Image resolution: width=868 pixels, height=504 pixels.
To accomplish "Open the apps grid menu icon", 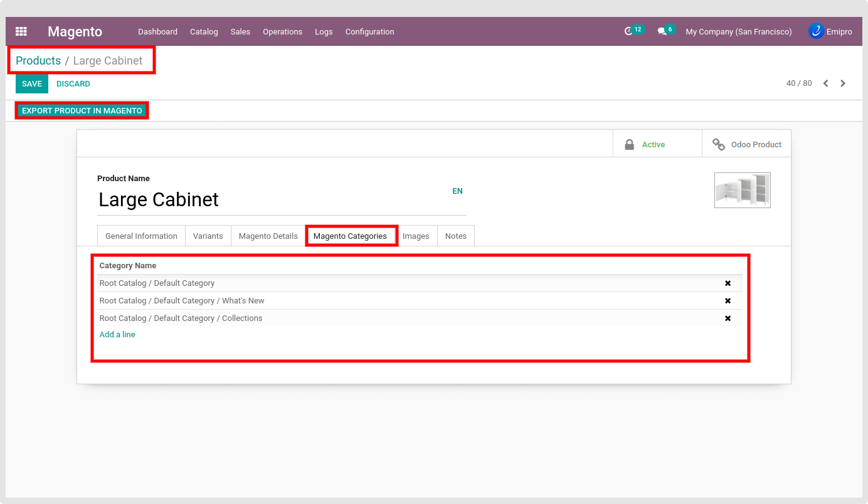I will [21, 31].
